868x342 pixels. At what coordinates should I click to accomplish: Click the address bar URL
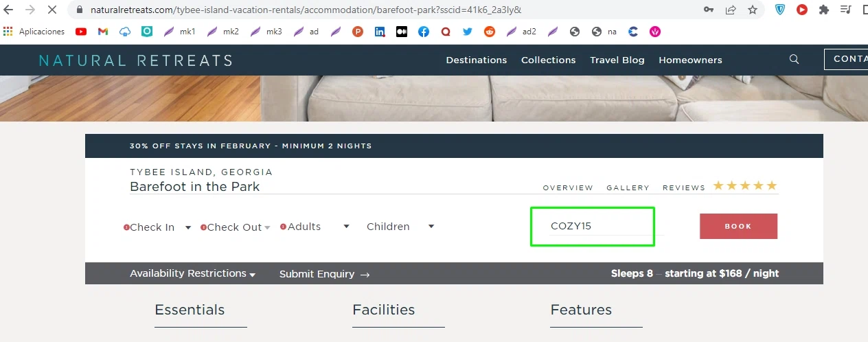[x=306, y=10]
